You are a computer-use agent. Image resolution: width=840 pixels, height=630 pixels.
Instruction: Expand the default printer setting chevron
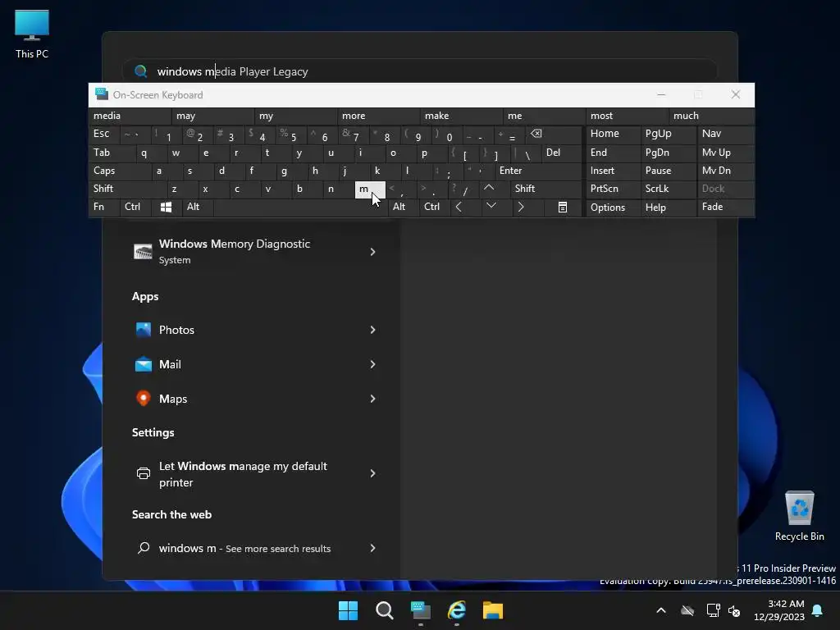point(373,473)
